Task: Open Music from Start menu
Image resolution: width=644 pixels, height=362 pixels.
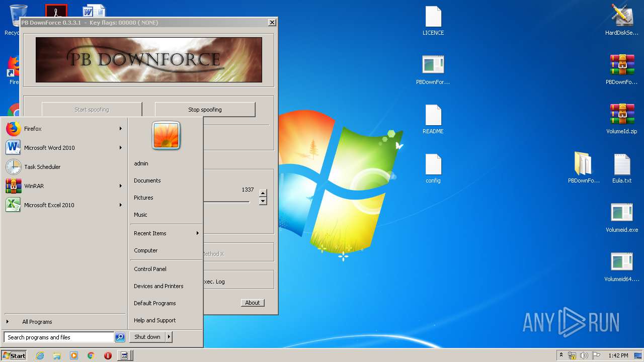Action: coord(166,215)
